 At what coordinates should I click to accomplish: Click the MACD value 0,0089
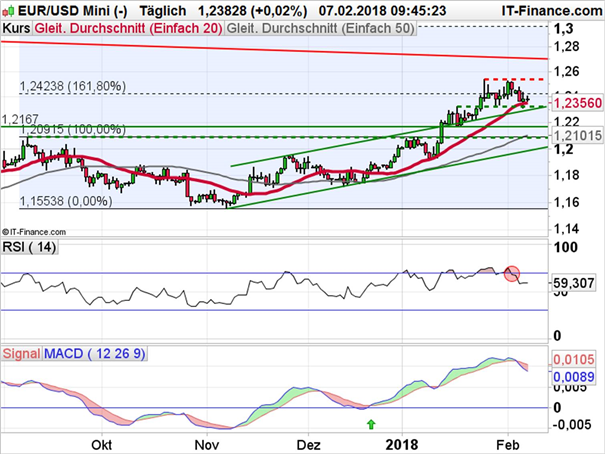(x=573, y=376)
